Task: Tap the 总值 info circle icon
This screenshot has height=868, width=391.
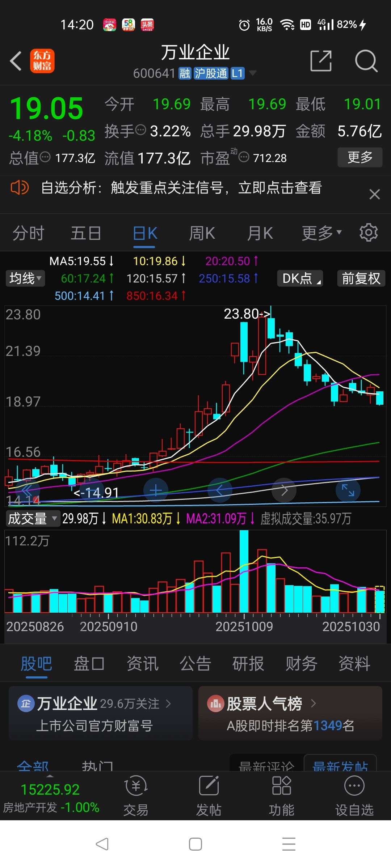Action: [x=45, y=157]
